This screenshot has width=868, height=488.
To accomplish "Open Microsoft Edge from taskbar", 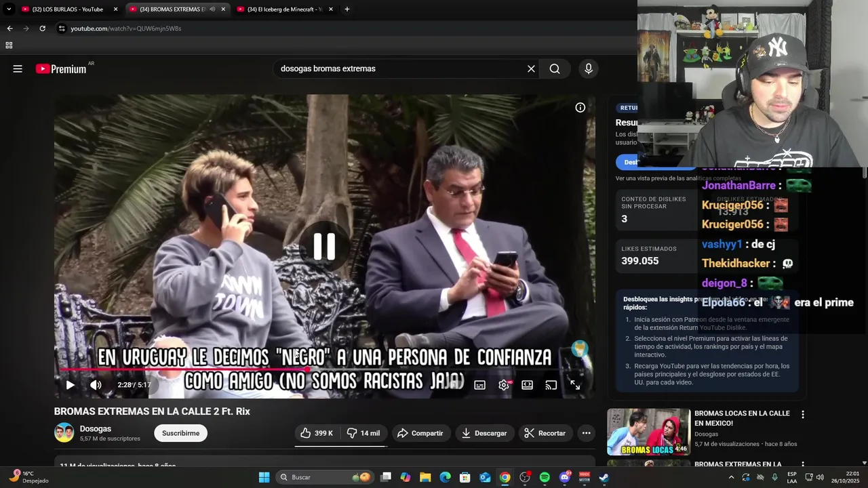I will (446, 477).
